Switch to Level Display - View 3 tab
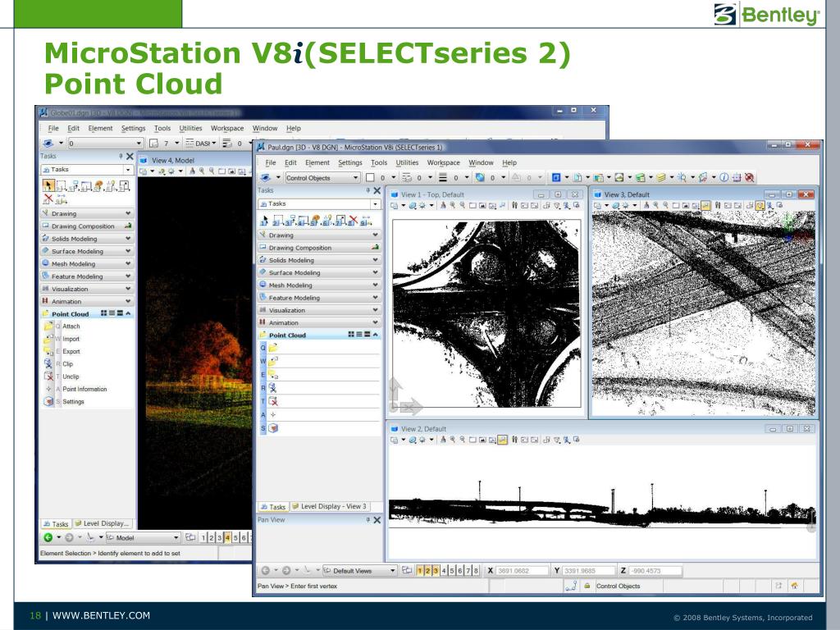Viewport: 840px width, 630px height. click(330, 506)
